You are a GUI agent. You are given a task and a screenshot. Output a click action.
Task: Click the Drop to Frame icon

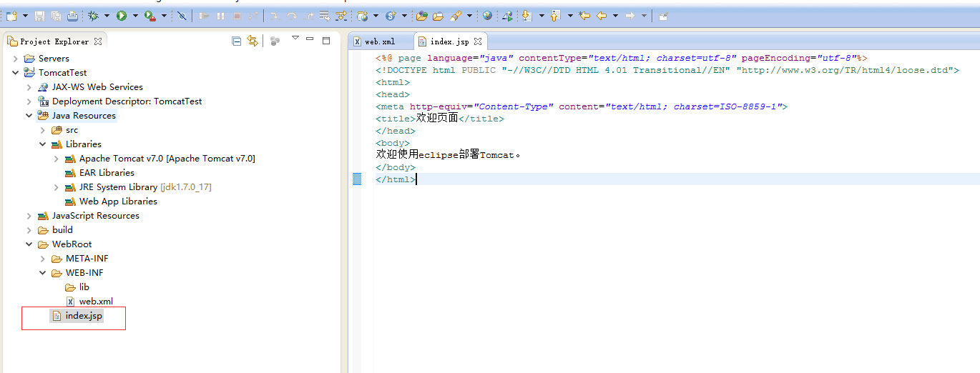(x=325, y=16)
